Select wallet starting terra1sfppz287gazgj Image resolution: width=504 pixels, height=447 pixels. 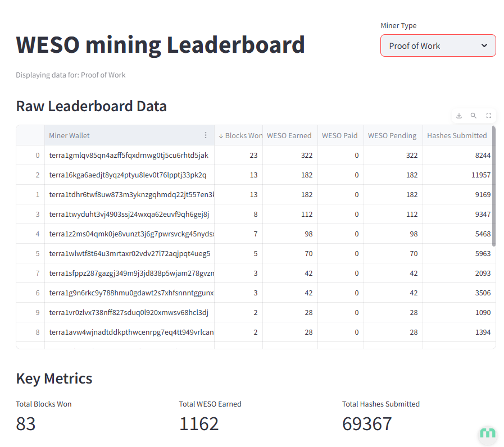pos(130,273)
